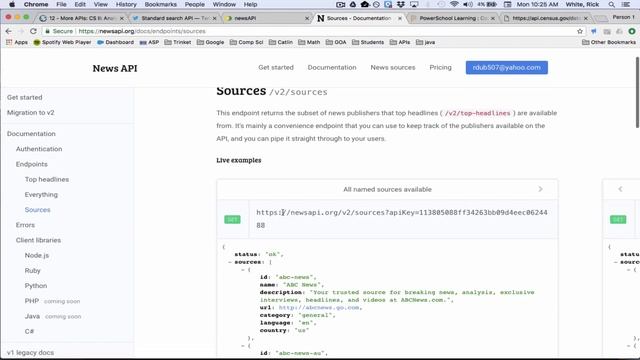The height and width of the screenshot is (360, 640).
Task: Open the Students bookmarks folder
Action: coord(368,42)
